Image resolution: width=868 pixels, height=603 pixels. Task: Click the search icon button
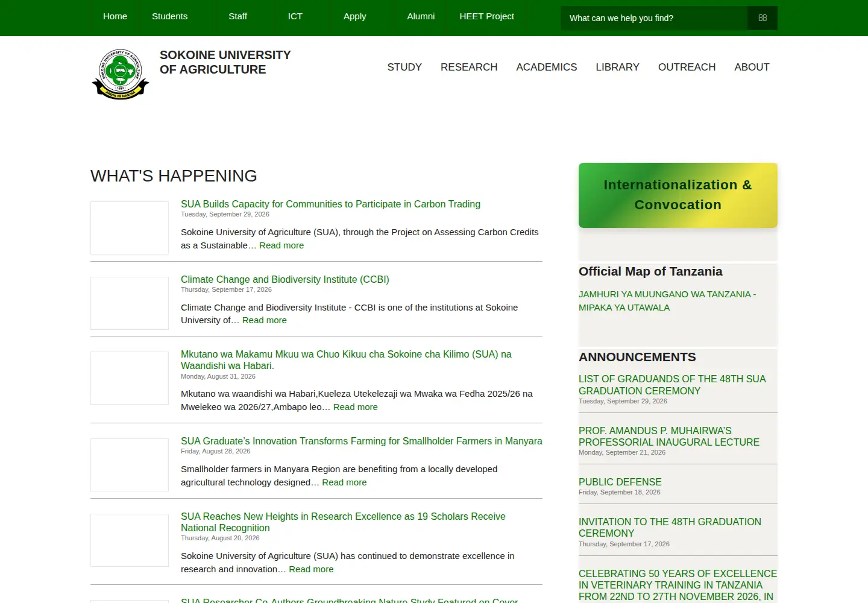tap(762, 18)
